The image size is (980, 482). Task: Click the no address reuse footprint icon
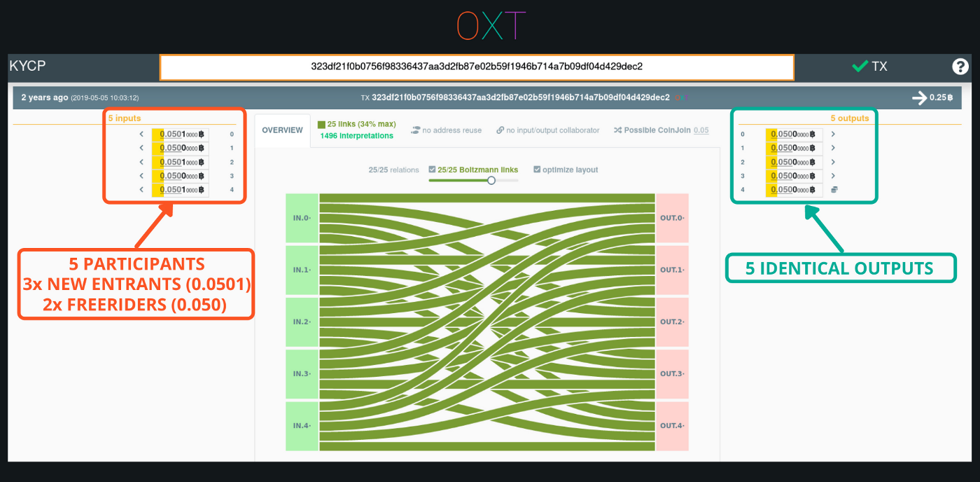click(415, 130)
